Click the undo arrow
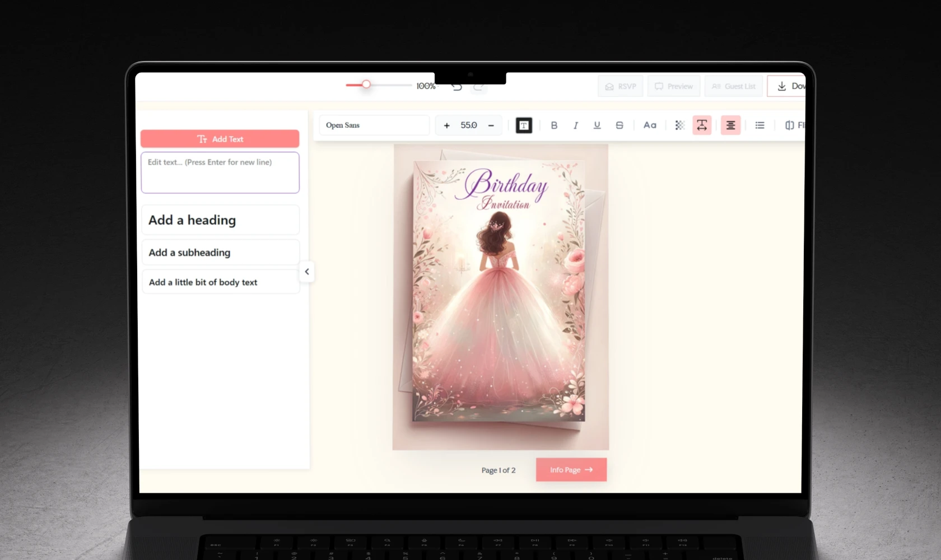 tap(456, 86)
